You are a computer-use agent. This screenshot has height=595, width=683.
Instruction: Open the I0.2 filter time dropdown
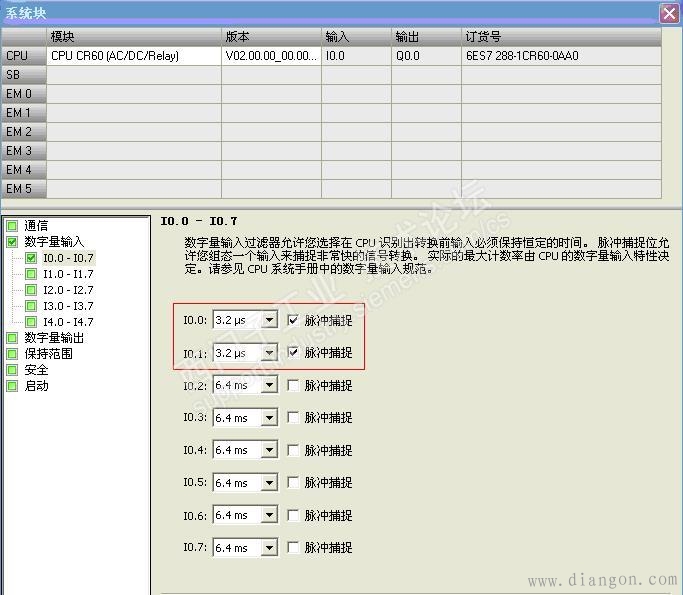click(270, 385)
